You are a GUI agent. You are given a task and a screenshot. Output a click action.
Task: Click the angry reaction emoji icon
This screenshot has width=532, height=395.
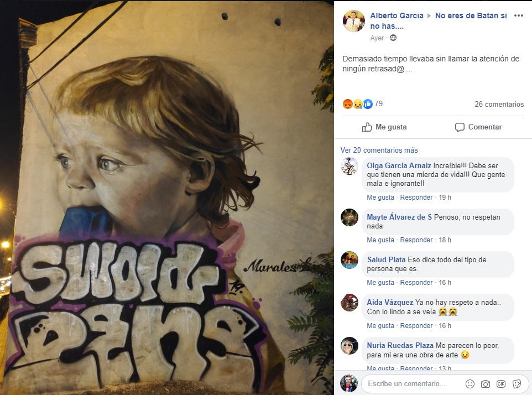tap(348, 104)
